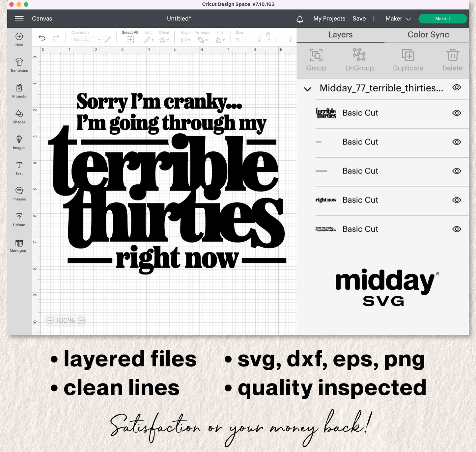The height and width of the screenshot is (452, 476).
Task: Switch to the Color Sync tab
Action: pos(428,35)
